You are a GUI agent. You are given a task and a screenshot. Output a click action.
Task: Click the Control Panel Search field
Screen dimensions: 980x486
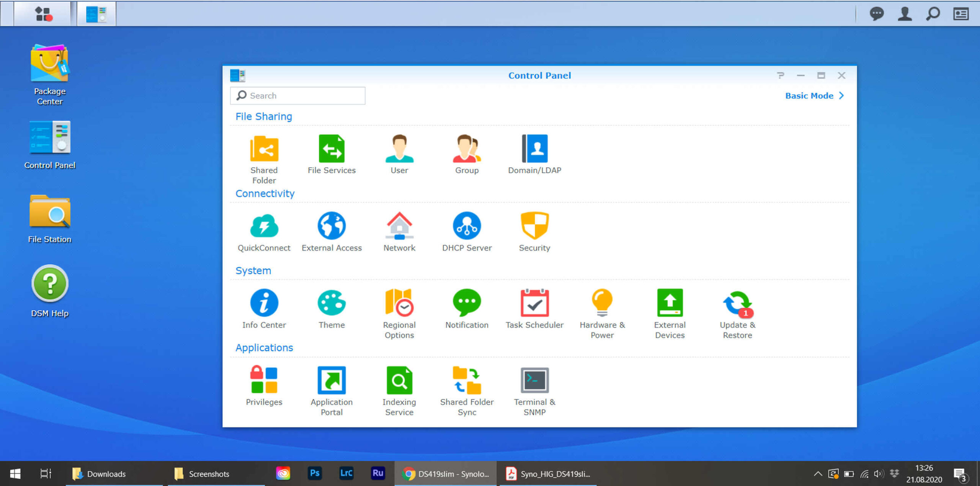coord(297,95)
